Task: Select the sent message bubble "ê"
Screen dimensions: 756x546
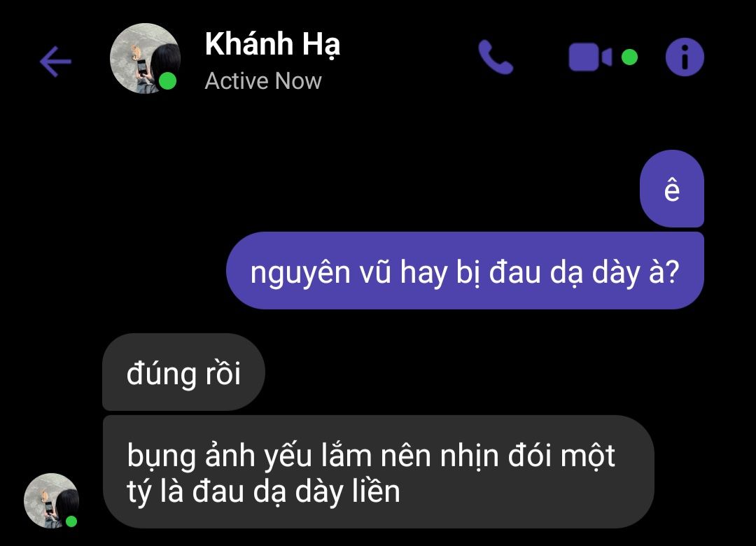Action: tap(671, 188)
